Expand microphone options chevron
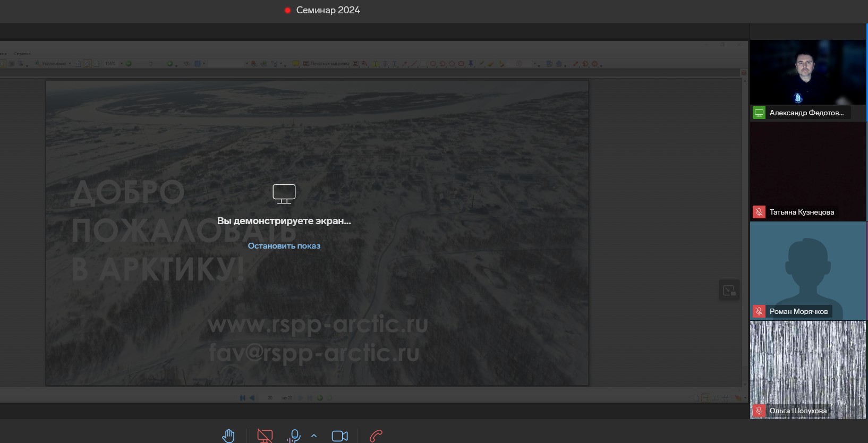This screenshot has width=868, height=443. (x=314, y=436)
